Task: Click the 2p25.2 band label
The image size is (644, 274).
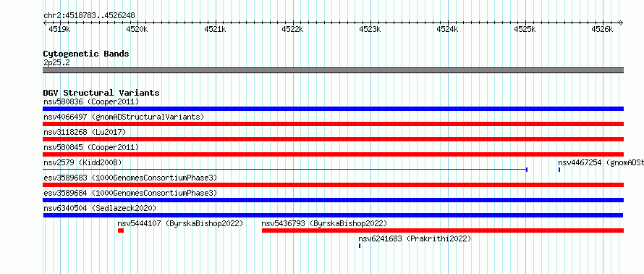Action: (x=56, y=62)
